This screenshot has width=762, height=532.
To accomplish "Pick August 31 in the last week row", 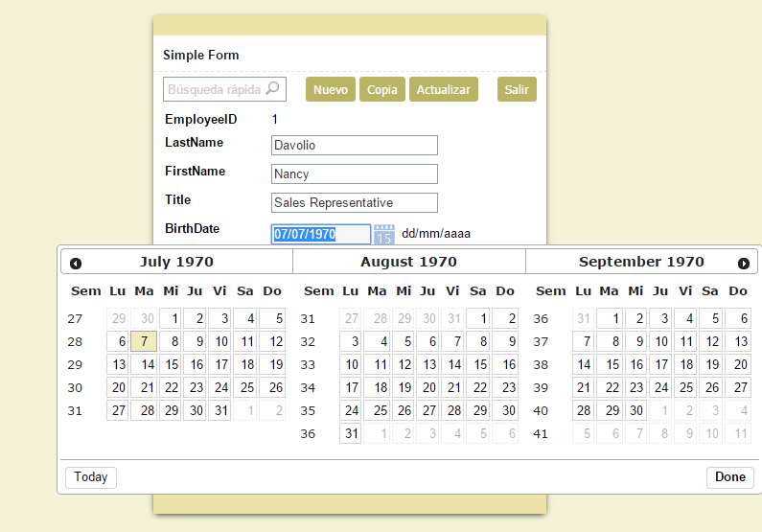I will 352,433.
